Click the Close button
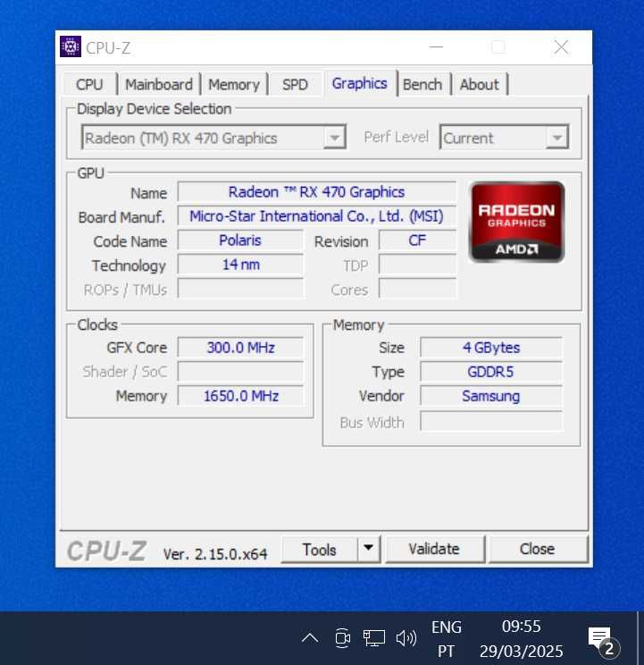644x665 pixels. click(x=537, y=549)
